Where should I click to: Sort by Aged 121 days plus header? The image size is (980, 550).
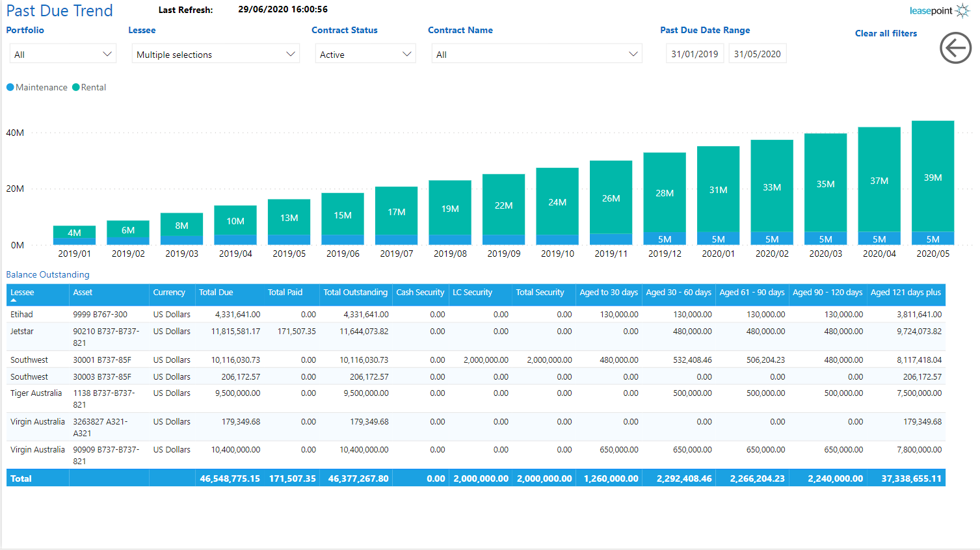tap(906, 295)
